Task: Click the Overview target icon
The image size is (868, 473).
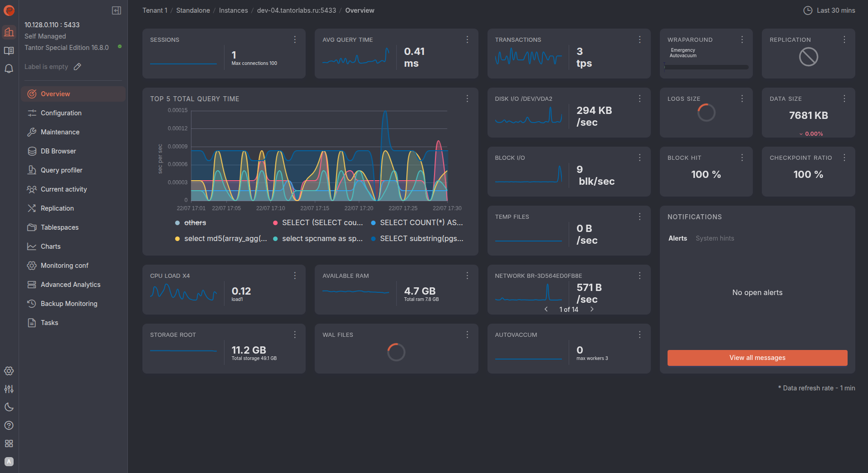Action: [x=32, y=94]
